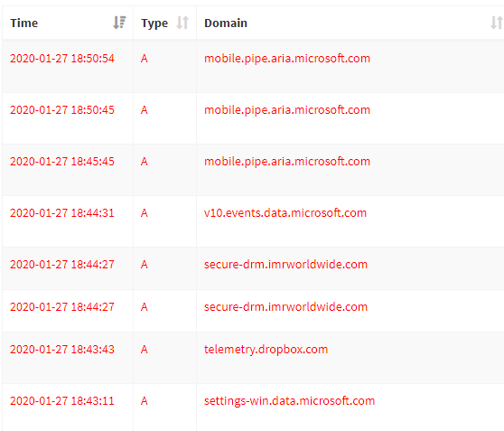The width and height of the screenshot is (504, 431).
Task: Click secure-drm.imrworldwide.com in fifth row
Action: click(x=285, y=265)
